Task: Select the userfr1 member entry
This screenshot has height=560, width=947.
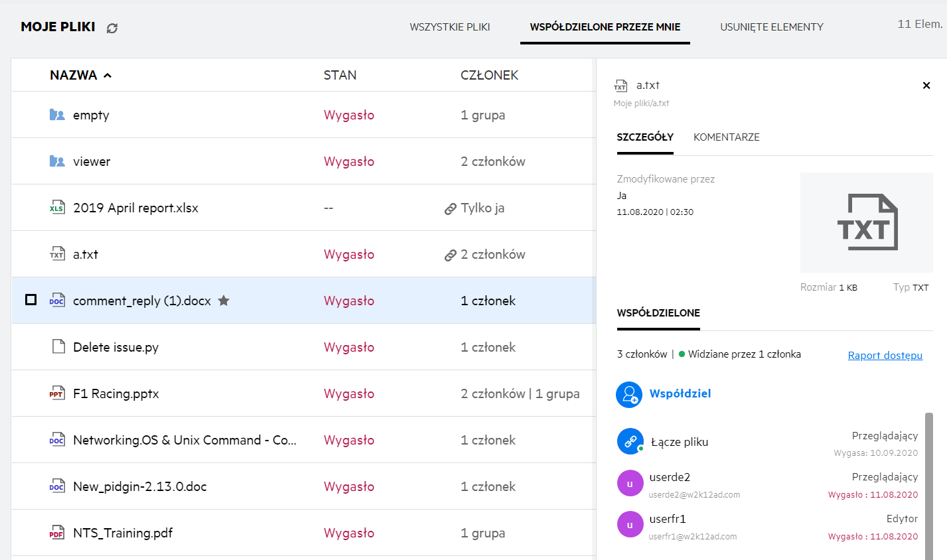Action: [x=668, y=519]
